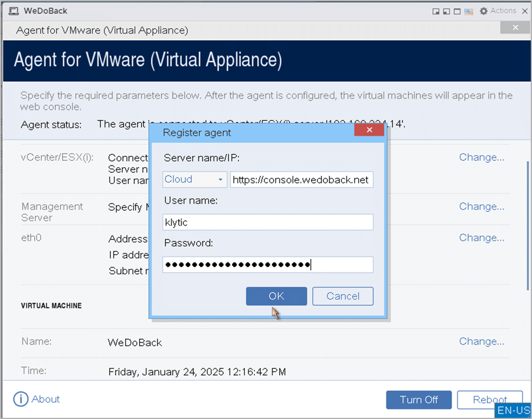Click the Reboot button
This screenshot has width=532, height=419.
[489, 399]
